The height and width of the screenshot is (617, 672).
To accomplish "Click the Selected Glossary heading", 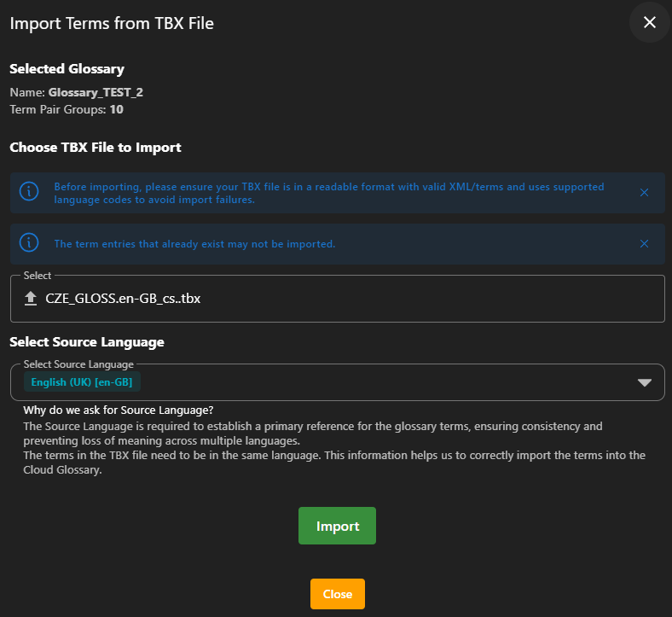I will (x=67, y=69).
